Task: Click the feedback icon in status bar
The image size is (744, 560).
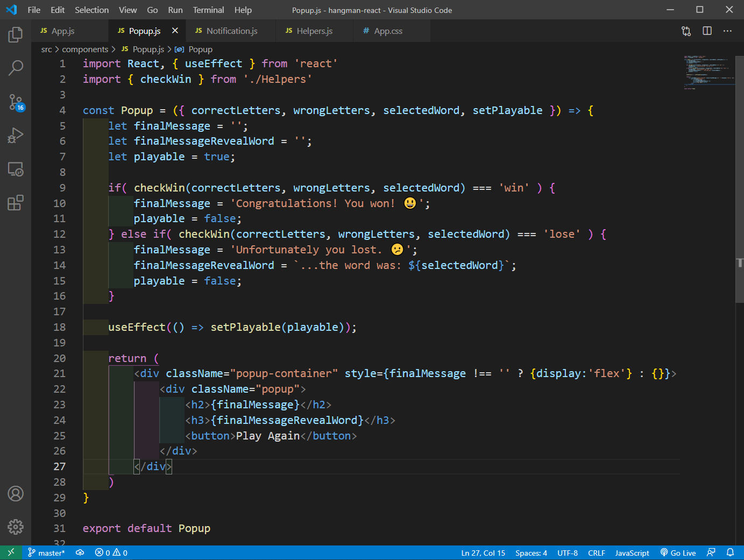Action: (711, 552)
